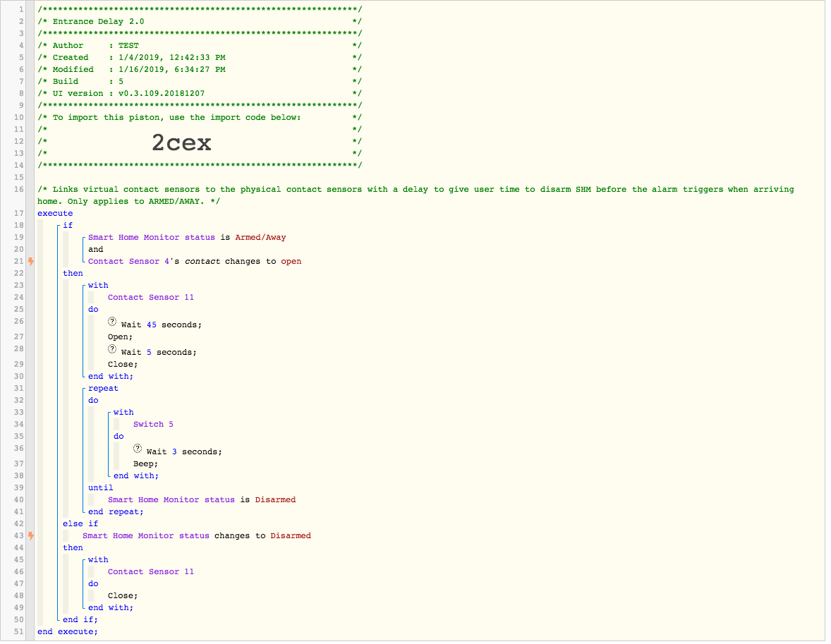
Task: Click the import instructions comment on line 10
Action: tap(200, 118)
